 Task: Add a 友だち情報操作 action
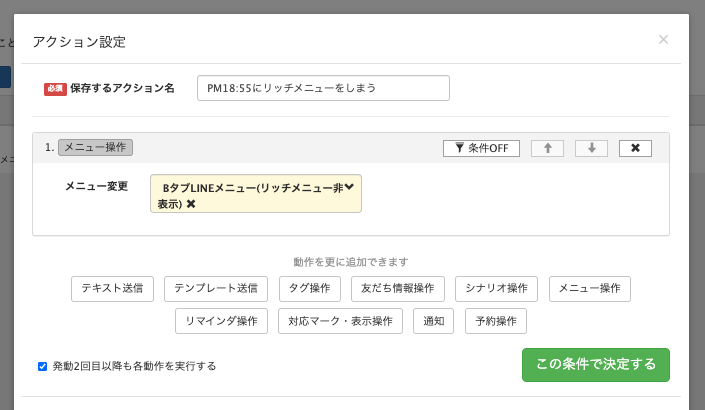click(397, 288)
